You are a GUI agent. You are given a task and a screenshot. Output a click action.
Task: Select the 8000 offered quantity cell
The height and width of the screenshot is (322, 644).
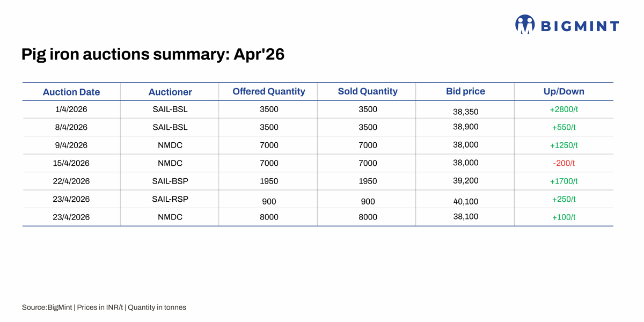(x=269, y=217)
